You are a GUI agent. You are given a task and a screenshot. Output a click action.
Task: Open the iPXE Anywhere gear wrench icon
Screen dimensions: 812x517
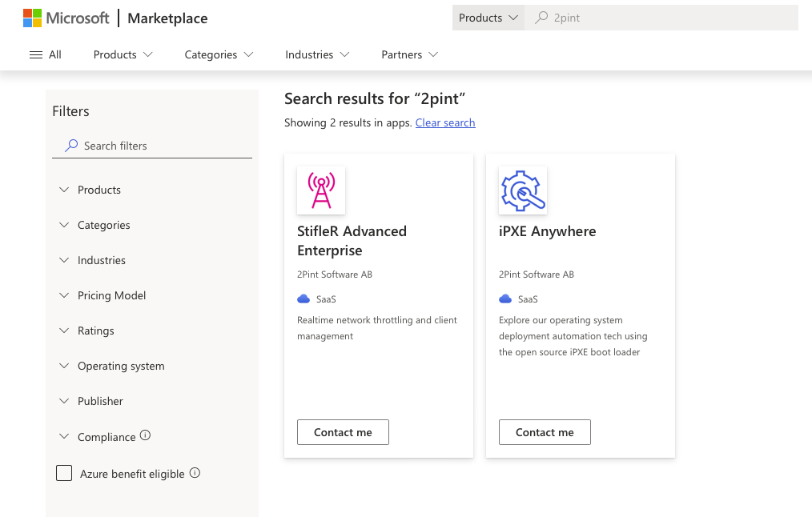click(x=523, y=190)
